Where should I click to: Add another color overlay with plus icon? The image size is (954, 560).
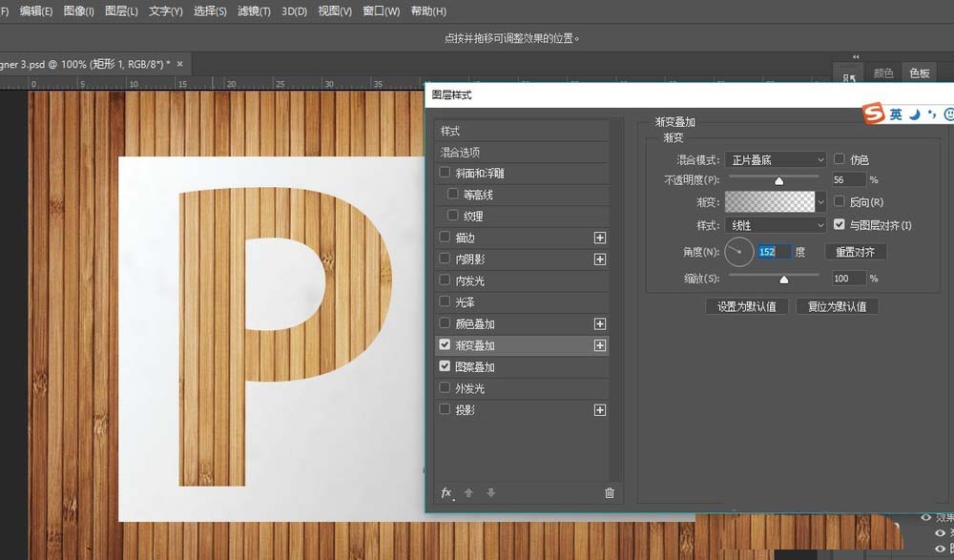[x=600, y=323]
